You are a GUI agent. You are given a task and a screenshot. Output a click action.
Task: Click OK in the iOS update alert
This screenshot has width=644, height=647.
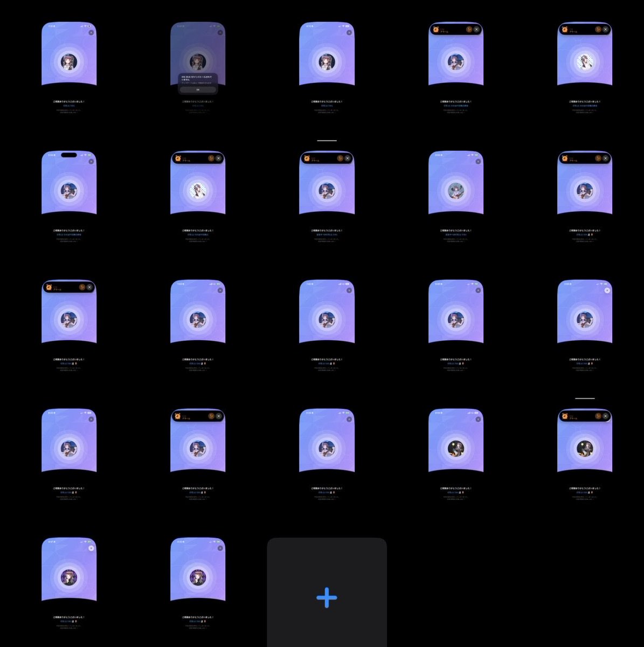pos(198,90)
